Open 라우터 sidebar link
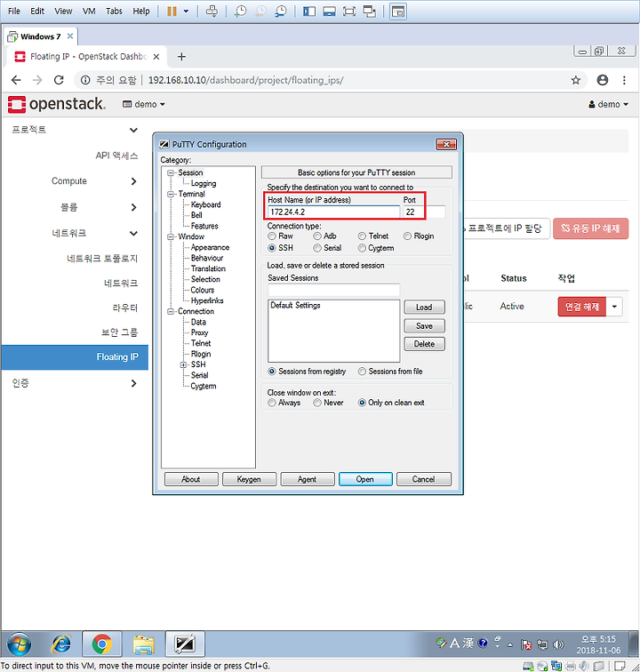 click(x=125, y=308)
